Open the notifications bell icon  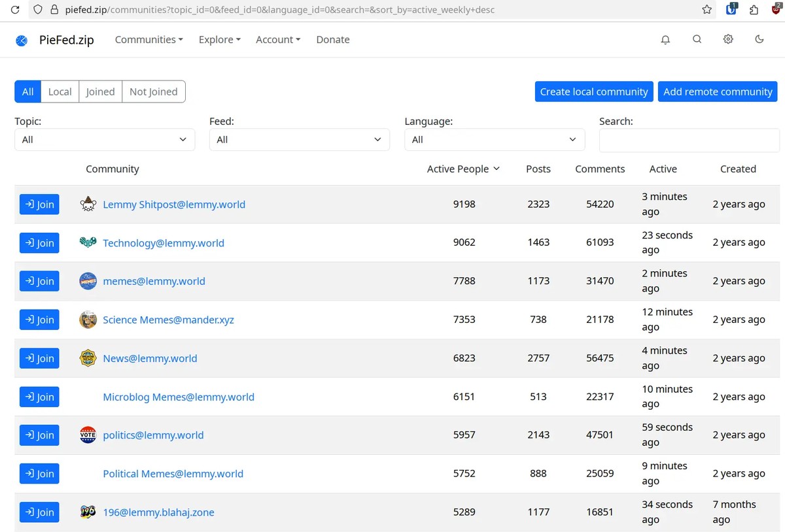pos(665,40)
